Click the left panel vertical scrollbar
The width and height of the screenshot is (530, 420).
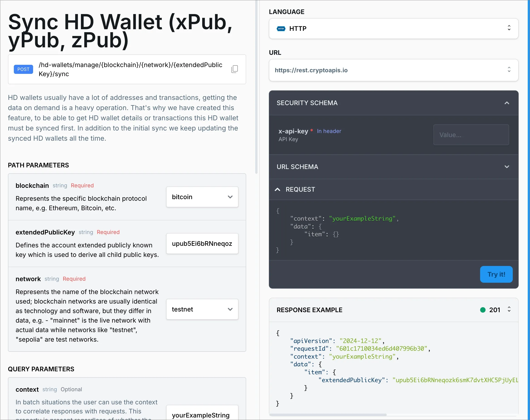click(x=256, y=87)
